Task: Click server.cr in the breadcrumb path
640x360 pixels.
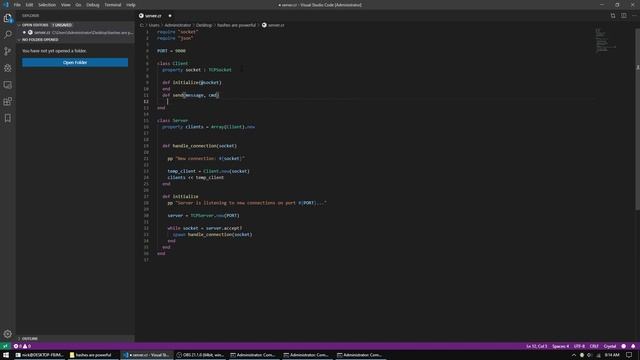Action: click(x=276, y=25)
